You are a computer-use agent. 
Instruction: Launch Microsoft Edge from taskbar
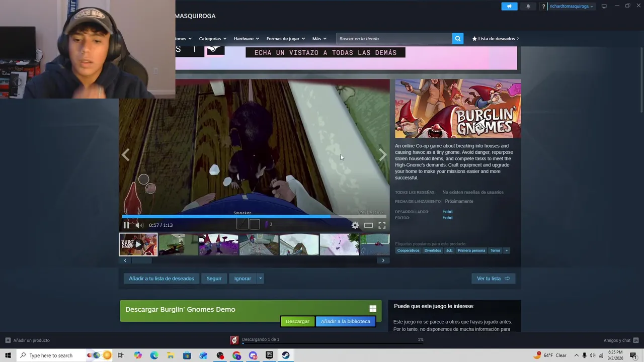pyautogui.click(x=154, y=355)
